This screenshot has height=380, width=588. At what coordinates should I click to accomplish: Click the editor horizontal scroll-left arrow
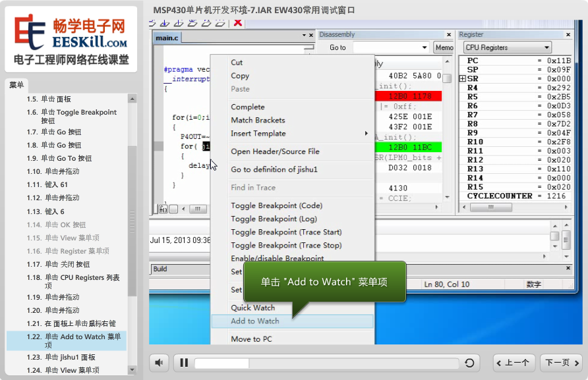tap(183, 209)
